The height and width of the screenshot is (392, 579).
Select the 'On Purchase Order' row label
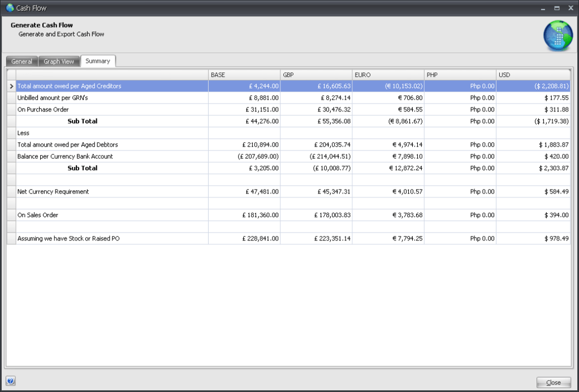pyautogui.click(x=43, y=110)
